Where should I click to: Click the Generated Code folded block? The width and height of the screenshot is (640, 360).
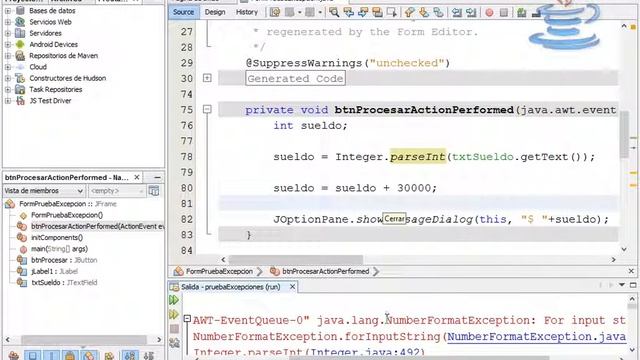296,78
